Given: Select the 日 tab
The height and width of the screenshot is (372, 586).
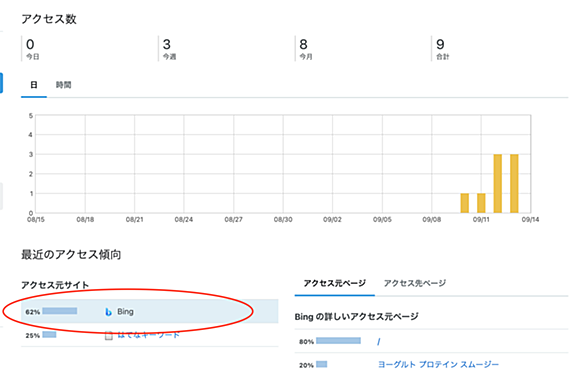Looking at the screenshot, I should [34, 85].
